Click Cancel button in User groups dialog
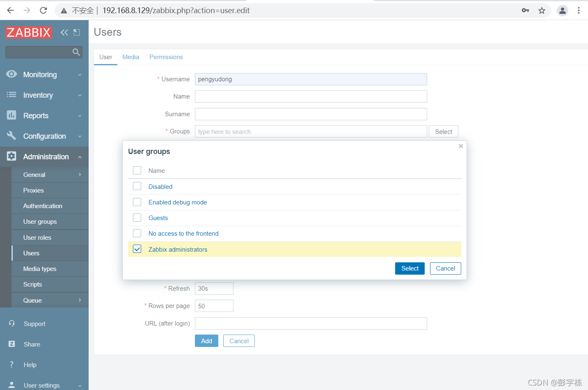Image resolution: width=588 pixels, height=390 pixels. coord(446,268)
